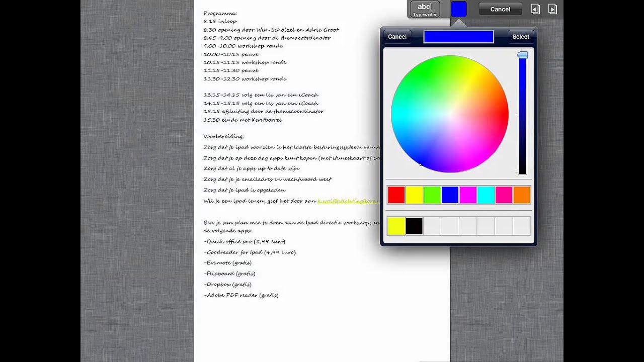The height and width of the screenshot is (362, 644).
Task: Choose the yellow preset swatch
Action: pos(414,195)
